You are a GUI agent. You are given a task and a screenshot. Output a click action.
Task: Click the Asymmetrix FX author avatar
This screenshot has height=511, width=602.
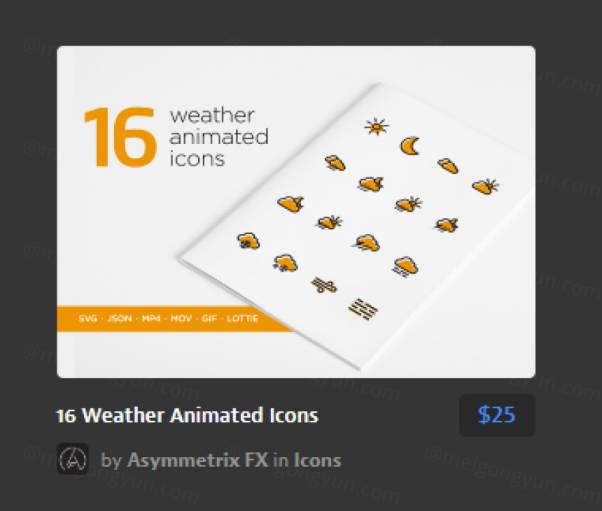pos(73,459)
